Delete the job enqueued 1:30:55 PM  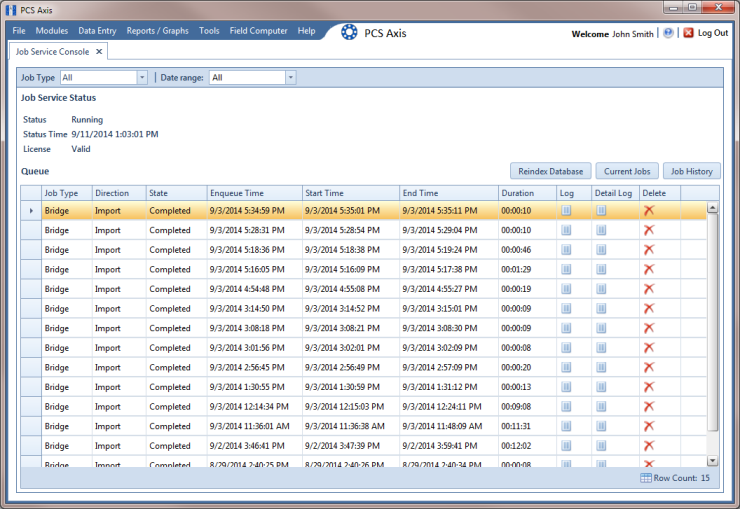click(x=649, y=387)
